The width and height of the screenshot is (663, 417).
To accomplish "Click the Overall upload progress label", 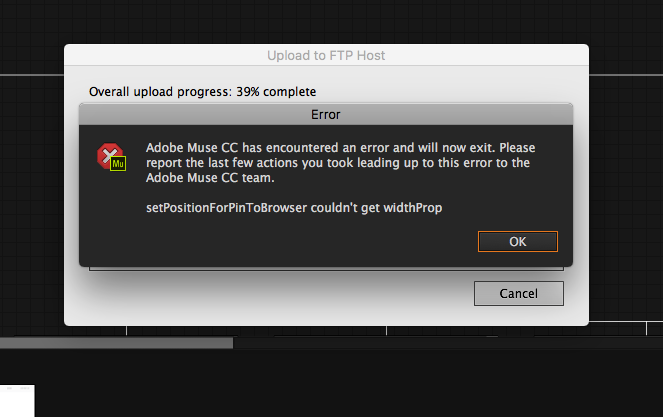I will [161, 92].
